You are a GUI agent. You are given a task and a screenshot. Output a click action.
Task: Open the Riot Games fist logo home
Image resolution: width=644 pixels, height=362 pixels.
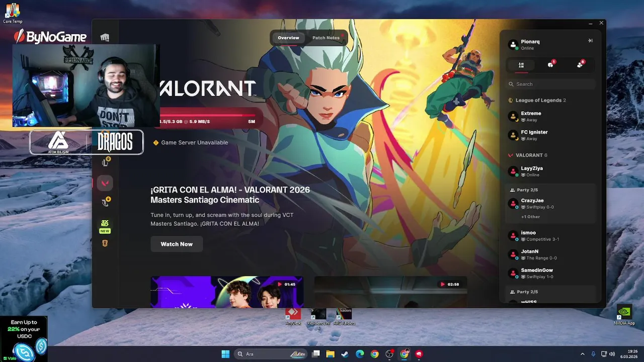(x=105, y=38)
